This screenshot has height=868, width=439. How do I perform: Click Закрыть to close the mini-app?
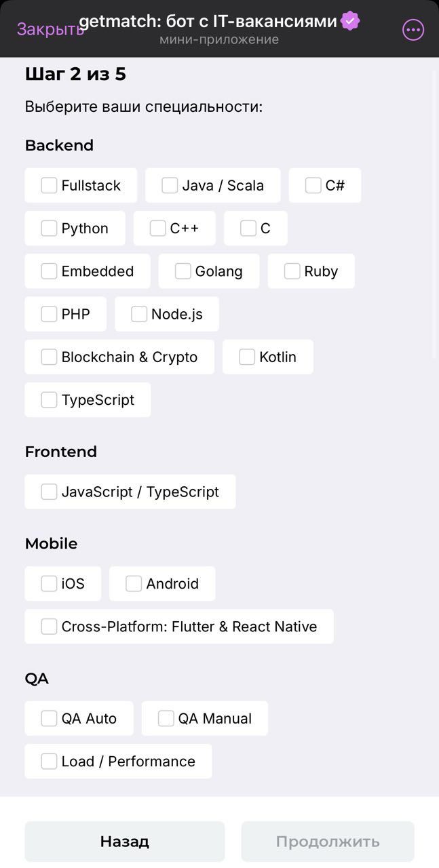click(x=50, y=29)
